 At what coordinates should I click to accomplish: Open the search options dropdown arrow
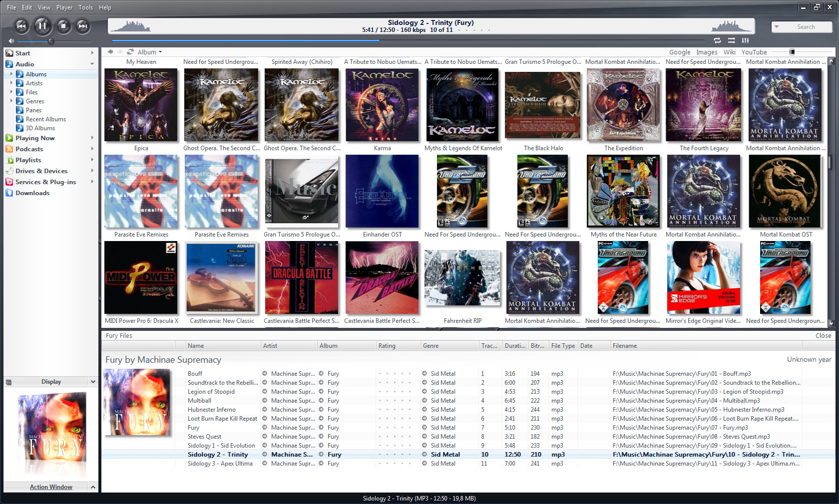point(777,26)
